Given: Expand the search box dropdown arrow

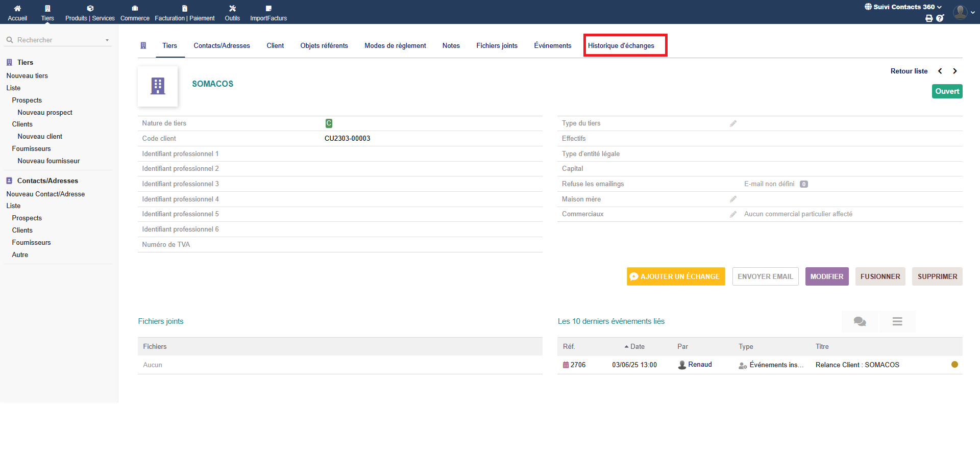Looking at the screenshot, I should pos(107,40).
